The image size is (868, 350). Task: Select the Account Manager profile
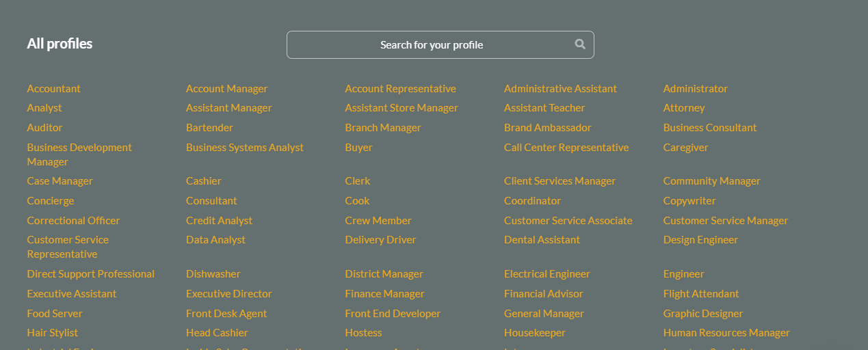[x=226, y=89]
